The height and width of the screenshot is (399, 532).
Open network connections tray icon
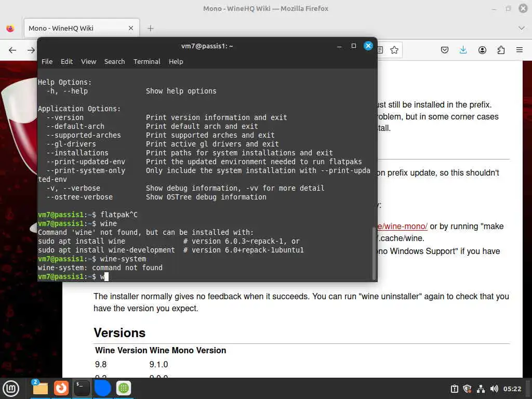pos(481,389)
